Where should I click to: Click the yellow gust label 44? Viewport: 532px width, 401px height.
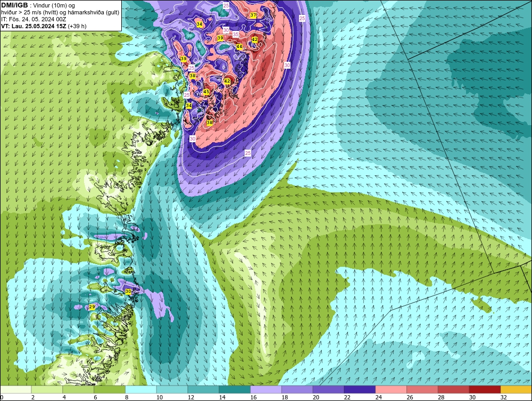(239, 46)
